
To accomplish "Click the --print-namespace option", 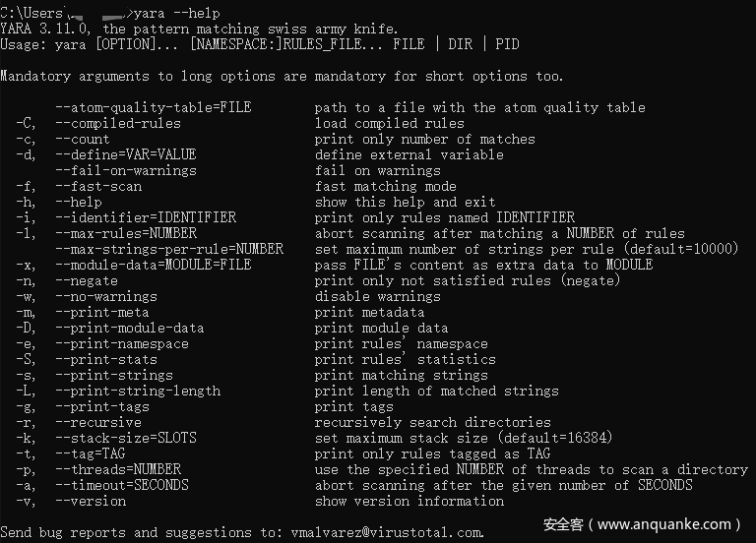I will [121, 343].
